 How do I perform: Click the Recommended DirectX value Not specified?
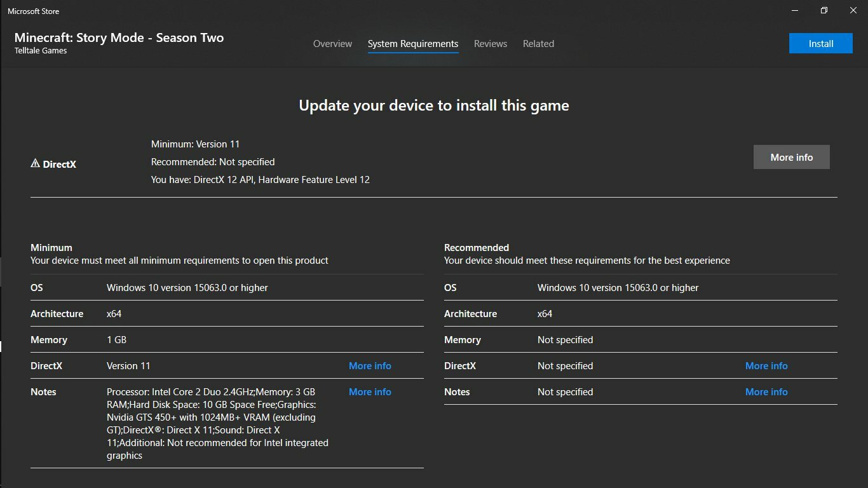click(565, 366)
